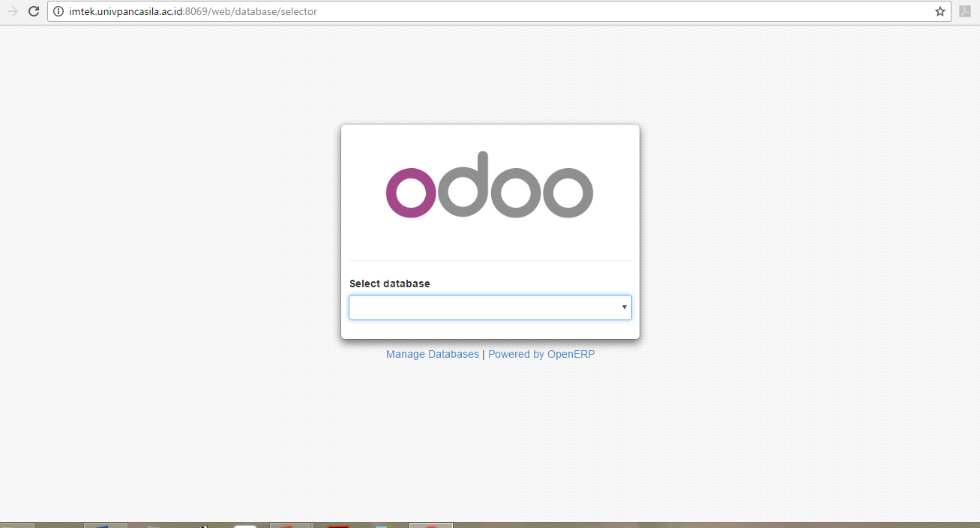The height and width of the screenshot is (528, 980).
Task: Open the Select database dropdown
Action: (x=490, y=307)
